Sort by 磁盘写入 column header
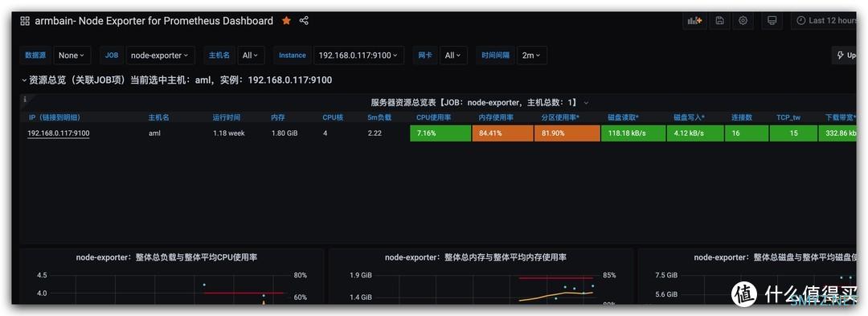 tap(690, 117)
